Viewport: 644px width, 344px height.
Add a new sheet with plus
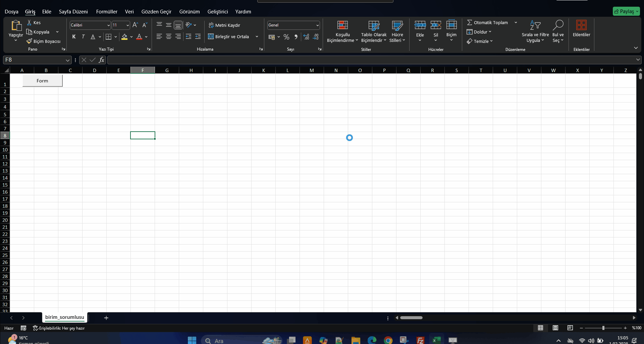point(106,318)
